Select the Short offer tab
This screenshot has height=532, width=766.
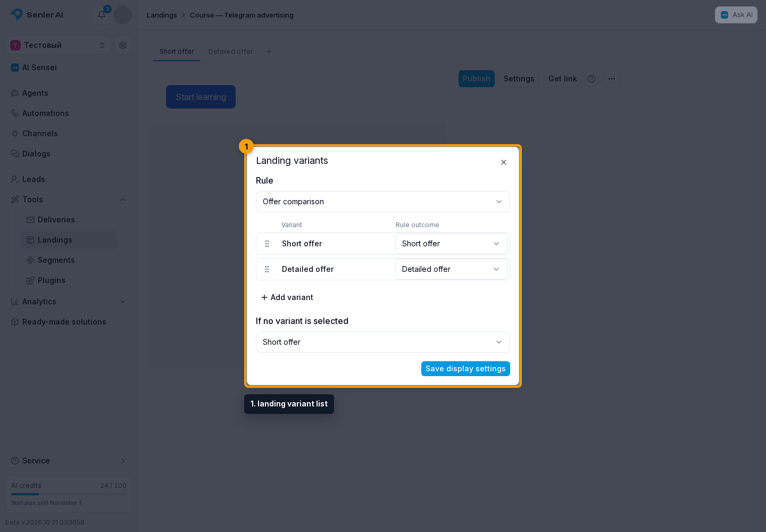tap(177, 52)
